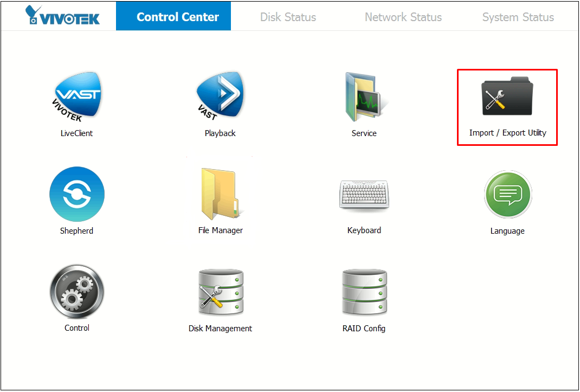
Task: Click the "LiveClient" label text
Action: [76, 133]
